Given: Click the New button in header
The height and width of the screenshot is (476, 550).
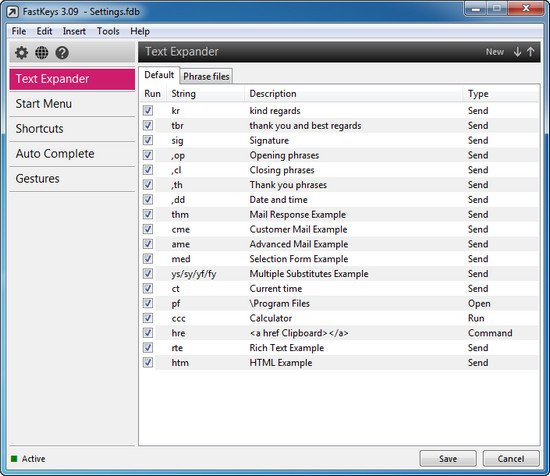Looking at the screenshot, I should point(495,52).
